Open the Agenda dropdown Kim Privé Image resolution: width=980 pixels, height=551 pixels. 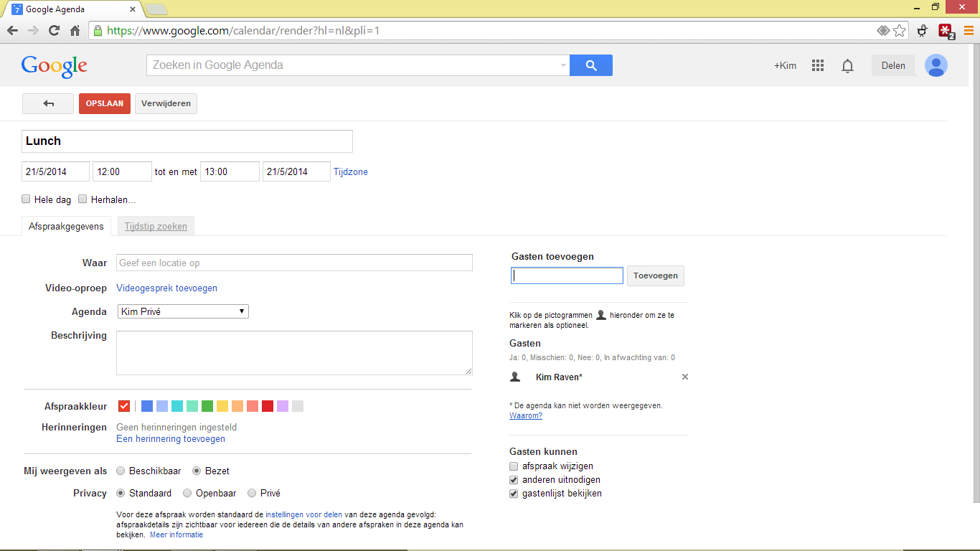point(183,311)
